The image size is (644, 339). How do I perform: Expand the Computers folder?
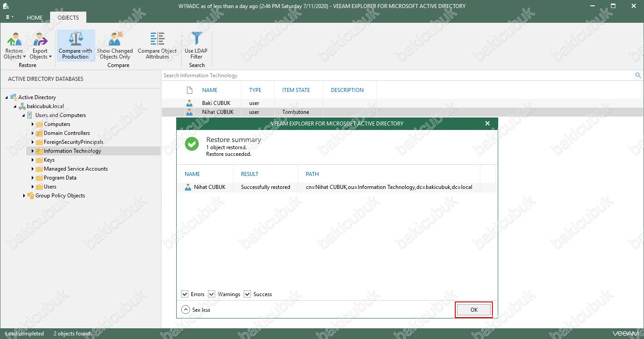[33, 124]
